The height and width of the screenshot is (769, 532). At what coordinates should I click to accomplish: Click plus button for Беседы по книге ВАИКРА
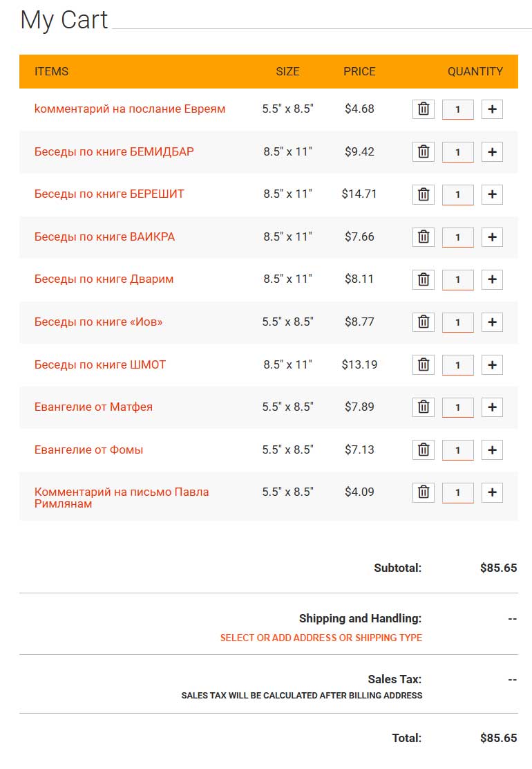[493, 237]
